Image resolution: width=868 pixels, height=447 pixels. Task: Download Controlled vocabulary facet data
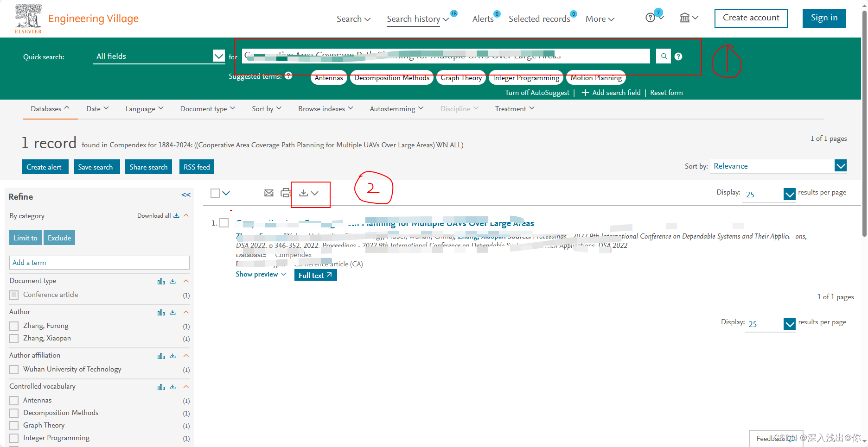173,387
